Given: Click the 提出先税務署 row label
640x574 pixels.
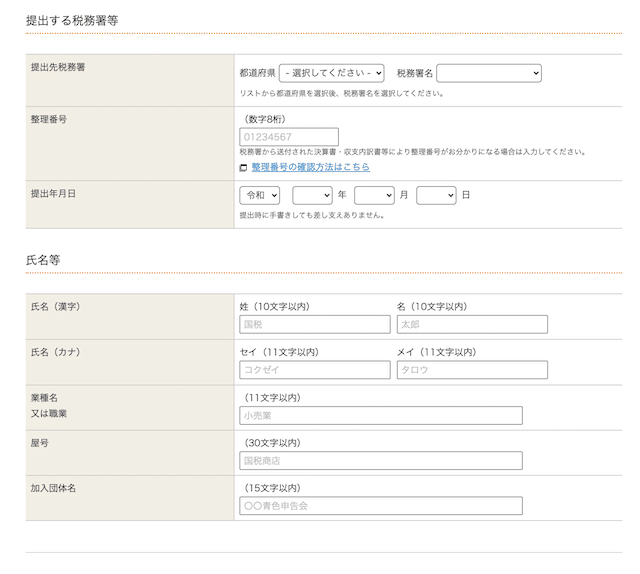Looking at the screenshot, I should (58, 67).
